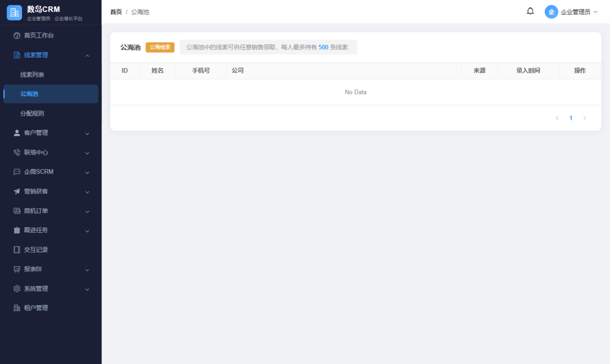Click the 公海线索 orange tag
Viewport: 610px width, 364px height.
coord(160,47)
